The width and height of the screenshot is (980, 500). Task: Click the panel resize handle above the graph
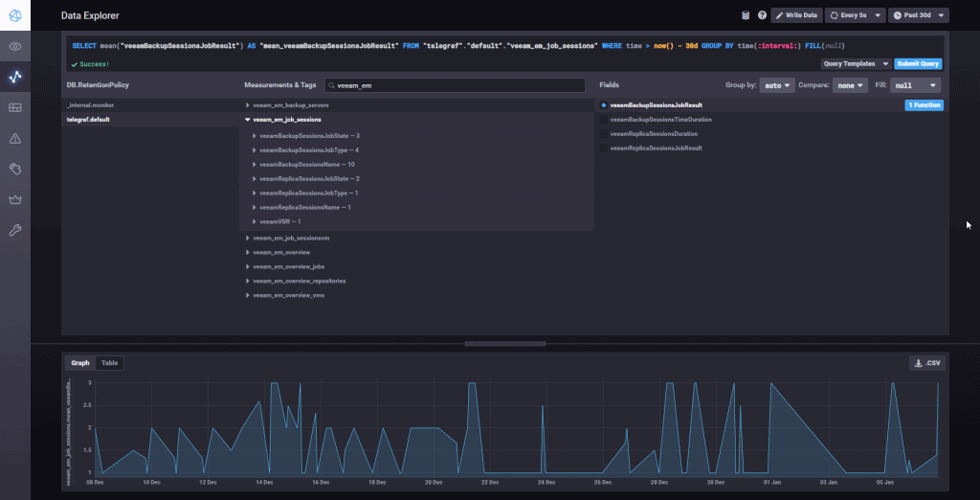pyautogui.click(x=505, y=344)
